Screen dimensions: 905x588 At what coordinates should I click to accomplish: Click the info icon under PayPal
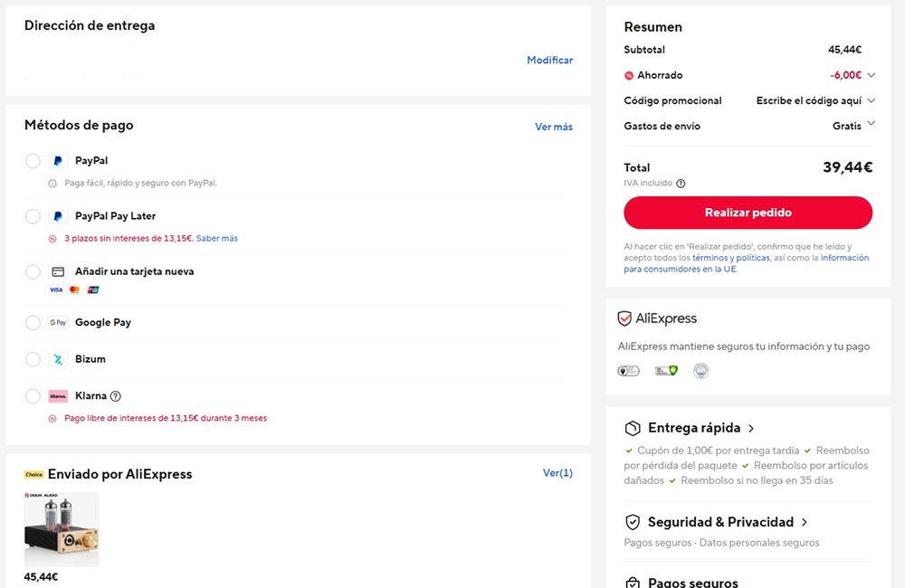pos(52,184)
